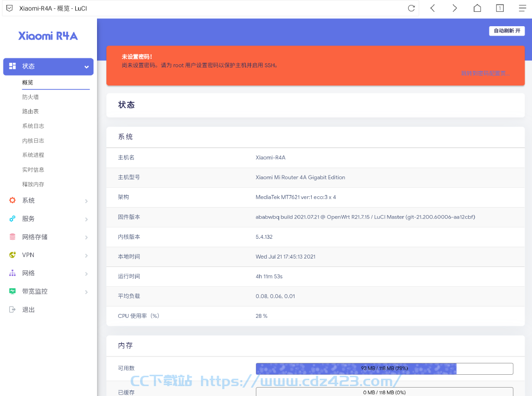
Task: Expand the 带宽监控 menu chevron
Action: [x=87, y=292]
